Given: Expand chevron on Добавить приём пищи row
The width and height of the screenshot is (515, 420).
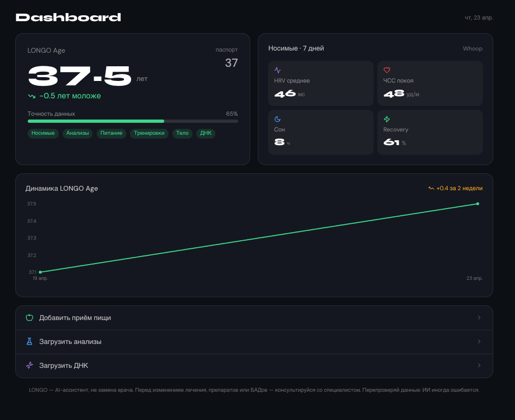Looking at the screenshot, I should point(479,318).
